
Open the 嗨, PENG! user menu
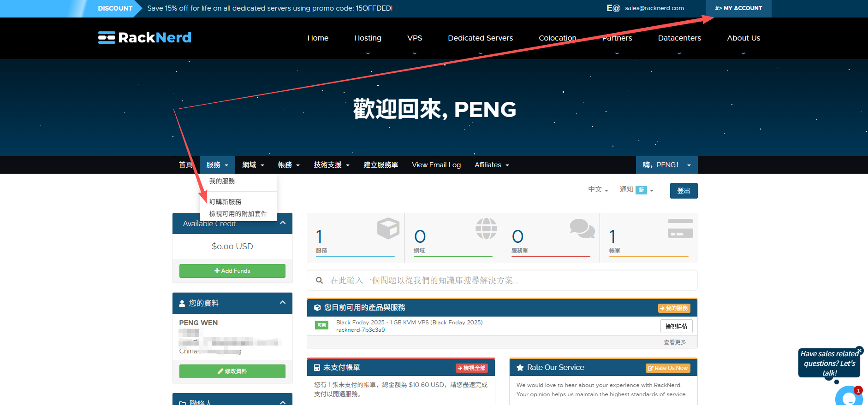tap(667, 165)
